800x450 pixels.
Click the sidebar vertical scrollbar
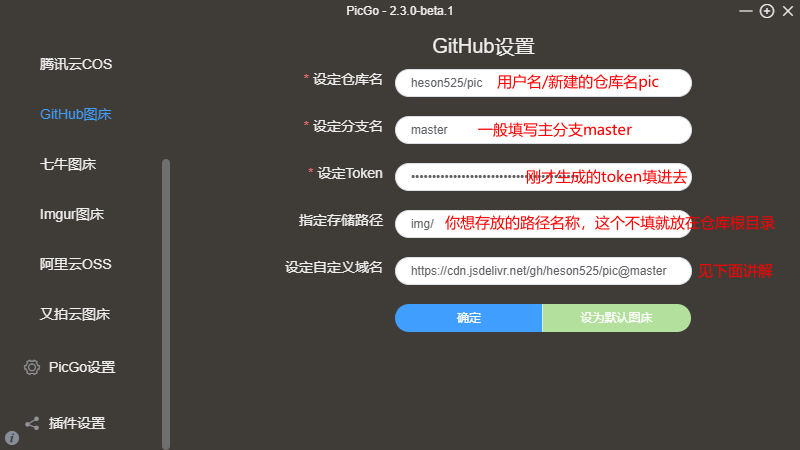coord(166,304)
